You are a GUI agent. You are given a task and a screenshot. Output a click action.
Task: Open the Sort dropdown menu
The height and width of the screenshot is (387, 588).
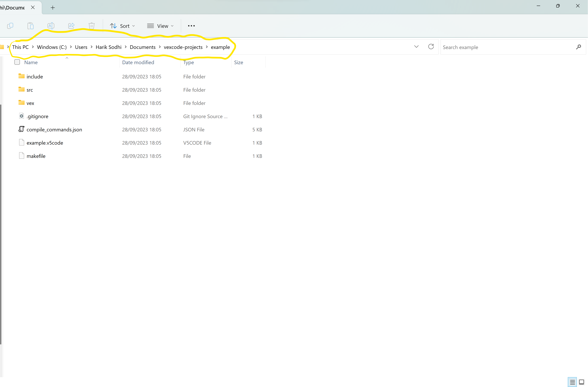point(123,26)
